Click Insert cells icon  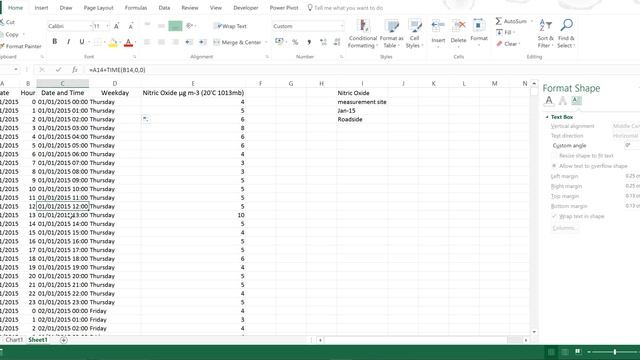click(438, 27)
